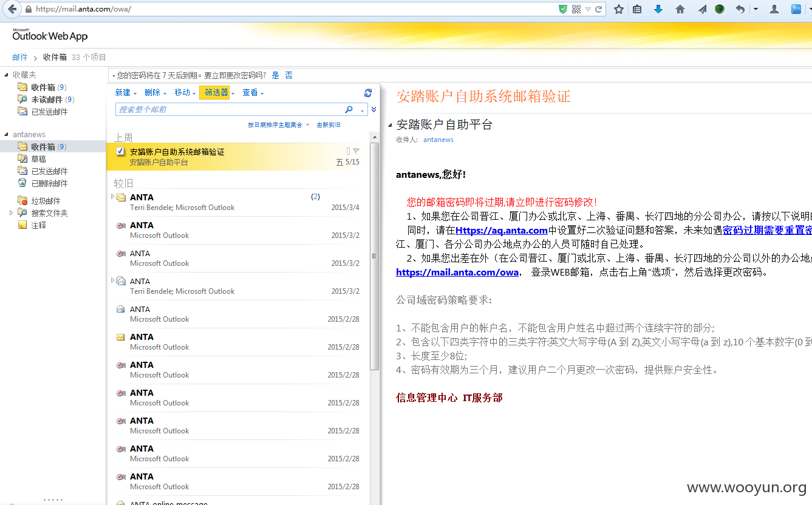
Task: Toggle 由新到旧 sort order
Action: (329, 125)
